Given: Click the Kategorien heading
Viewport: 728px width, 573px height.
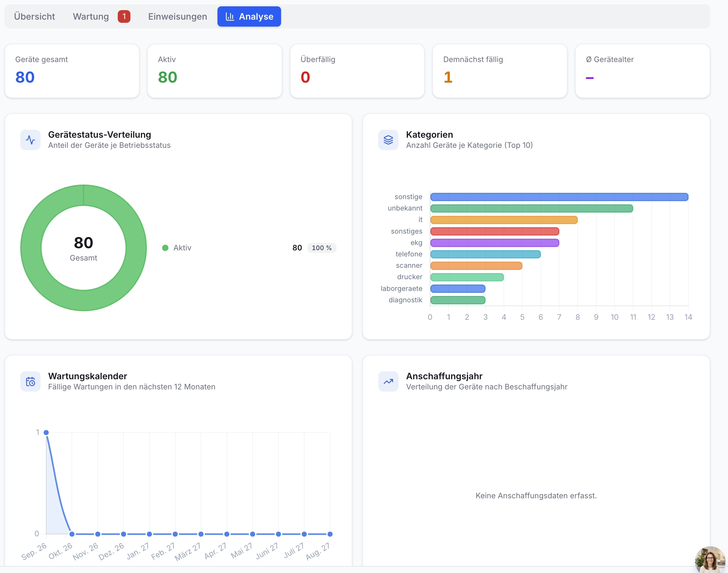Looking at the screenshot, I should tap(429, 135).
